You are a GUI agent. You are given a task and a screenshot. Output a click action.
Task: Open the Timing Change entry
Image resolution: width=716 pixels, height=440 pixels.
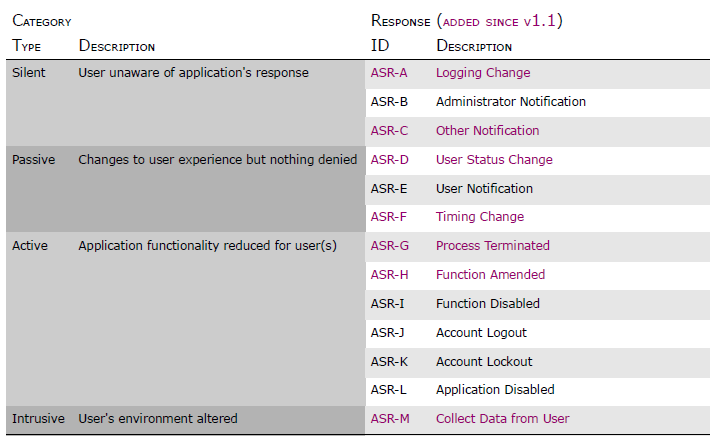pyautogui.click(x=480, y=217)
